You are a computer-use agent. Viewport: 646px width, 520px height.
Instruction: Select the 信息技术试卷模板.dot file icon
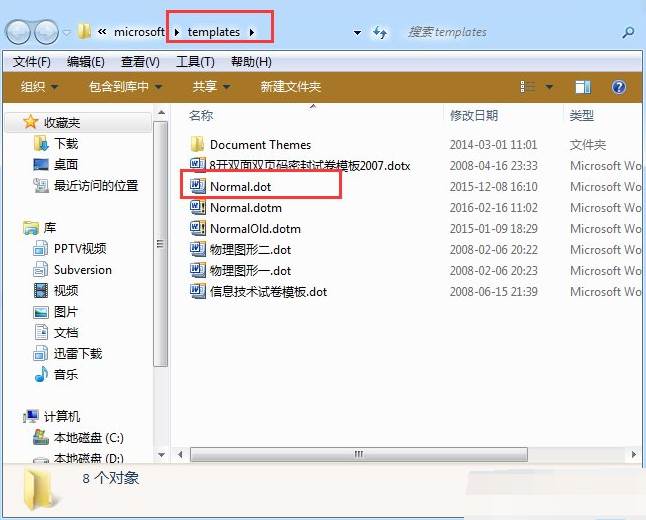pyautogui.click(x=198, y=291)
